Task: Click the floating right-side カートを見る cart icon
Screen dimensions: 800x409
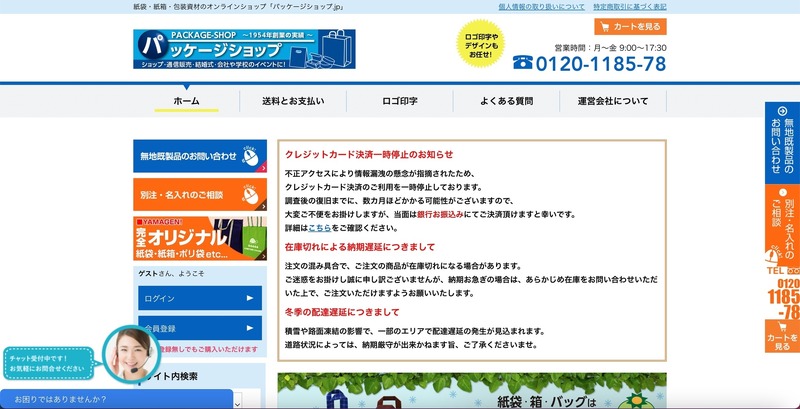Action: click(782, 336)
